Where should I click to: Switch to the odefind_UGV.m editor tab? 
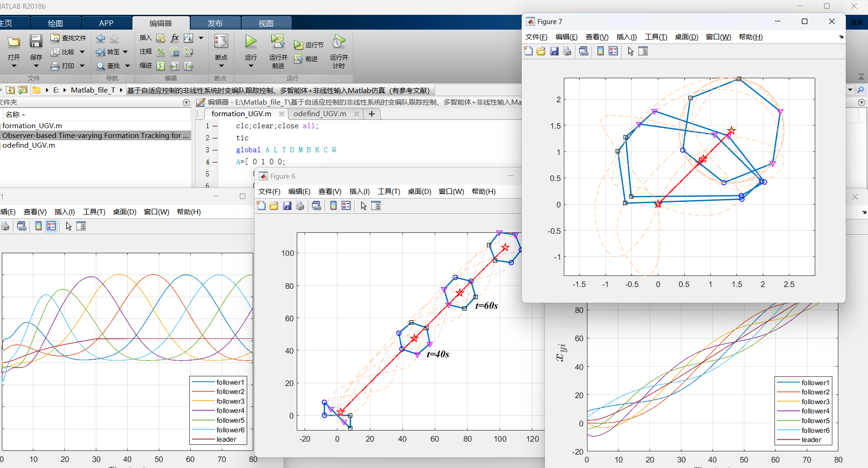pyautogui.click(x=319, y=114)
